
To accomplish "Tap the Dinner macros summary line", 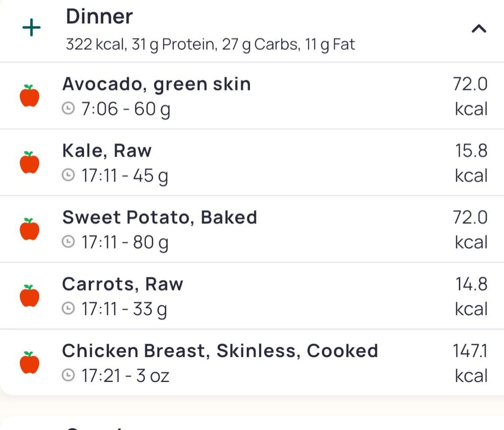I will tap(210, 45).
